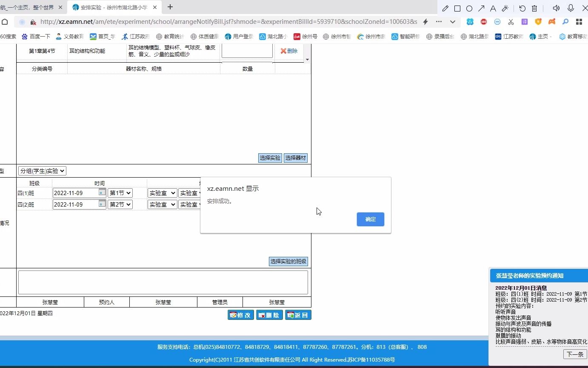Click the 选择实验的班级 button

click(288, 262)
